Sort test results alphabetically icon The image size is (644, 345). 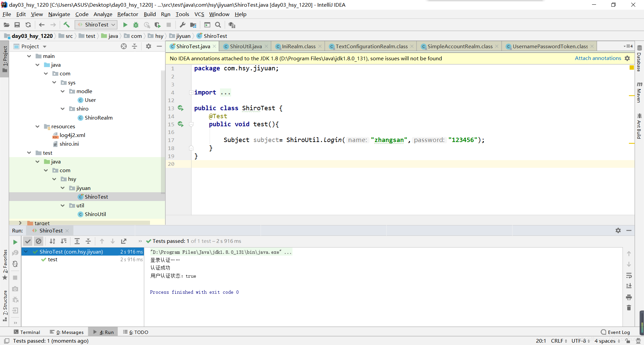[52, 241]
